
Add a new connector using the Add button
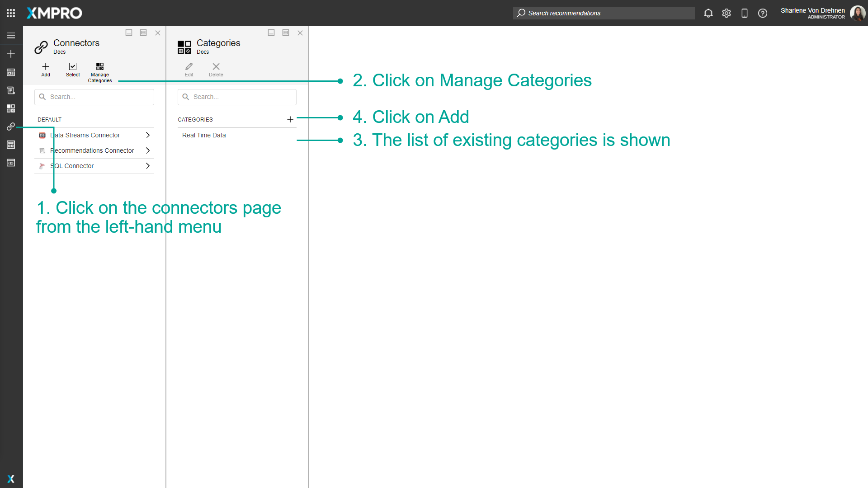click(x=46, y=70)
